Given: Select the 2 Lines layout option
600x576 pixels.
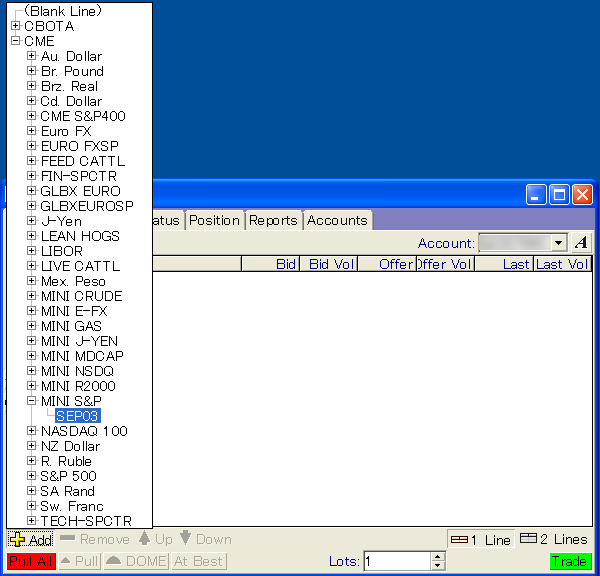Looking at the screenshot, I should (x=553, y=539).
